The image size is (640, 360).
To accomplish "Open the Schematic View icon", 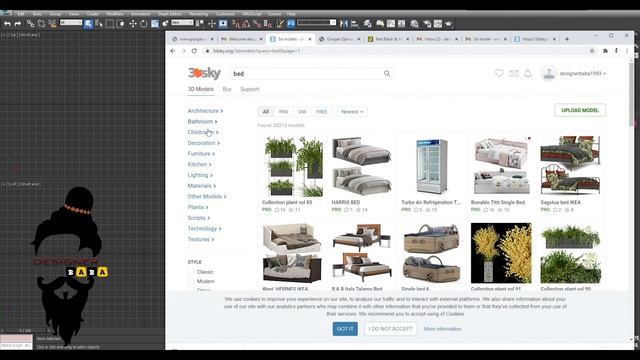I will pos(402,24).
